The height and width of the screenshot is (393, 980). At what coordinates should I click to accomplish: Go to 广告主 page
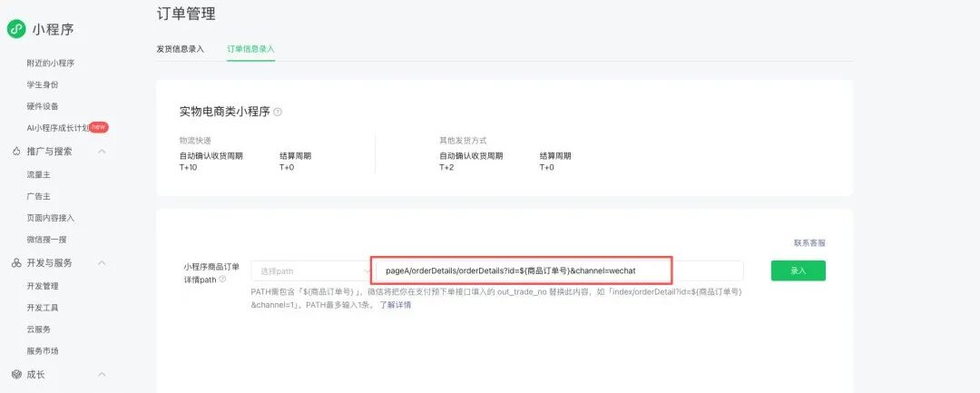pyautogui.click(x=38, y=196)
